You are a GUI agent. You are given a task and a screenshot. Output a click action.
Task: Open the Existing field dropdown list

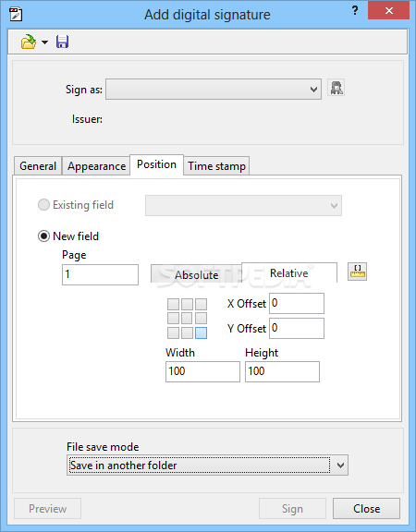(x=243, y=205)
